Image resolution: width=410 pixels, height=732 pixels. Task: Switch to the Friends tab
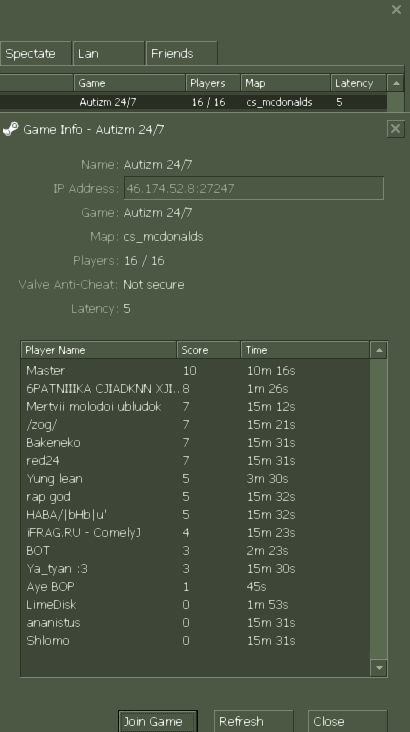[182, 53]
